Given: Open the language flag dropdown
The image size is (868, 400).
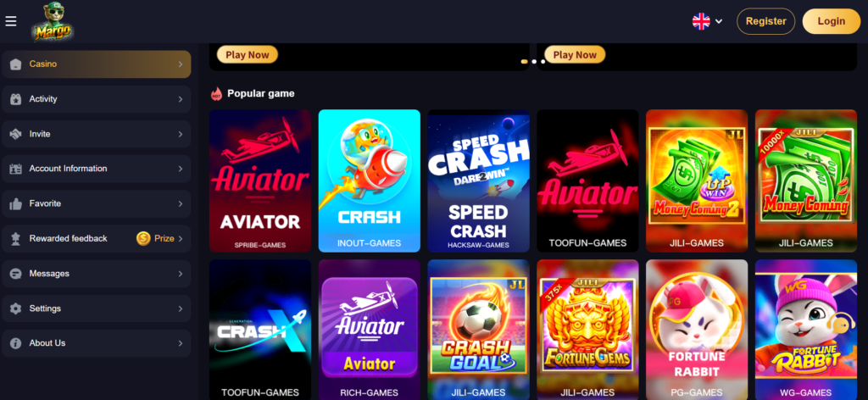Looking at the screenshot, I should [x=708, y=21].
